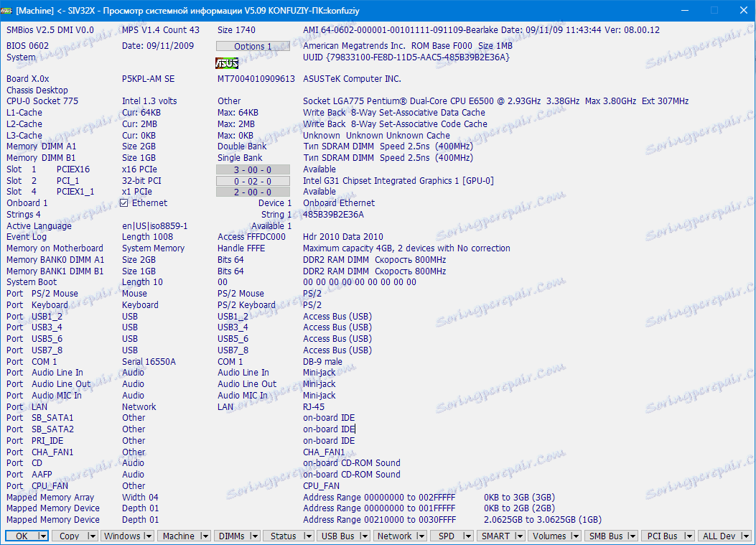Image resolution: width=756 pixels, height=545 pixels.
Task: Click the Options 1 button
Action: (x=253, y=46)
